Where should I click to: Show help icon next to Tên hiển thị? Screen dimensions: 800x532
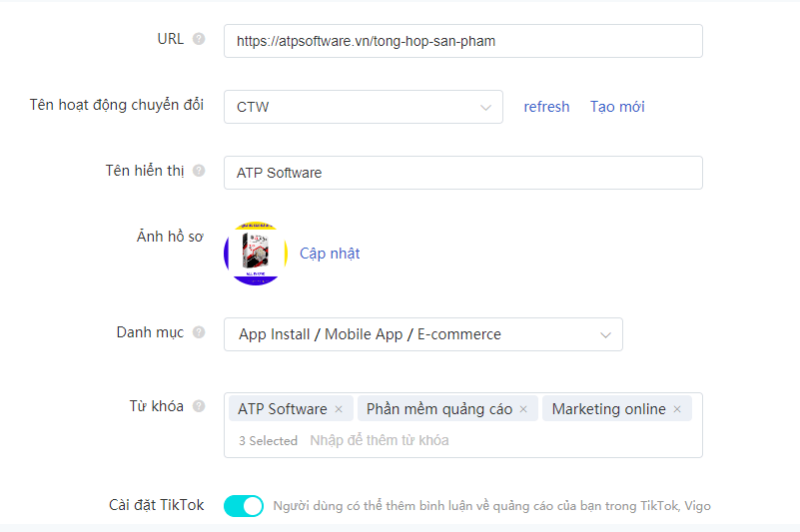(199, 171)
